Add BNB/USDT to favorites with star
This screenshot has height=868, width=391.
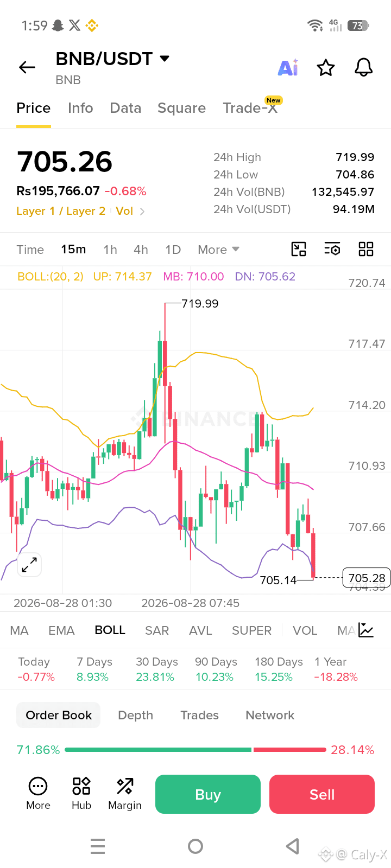click(x=326, y=68)
